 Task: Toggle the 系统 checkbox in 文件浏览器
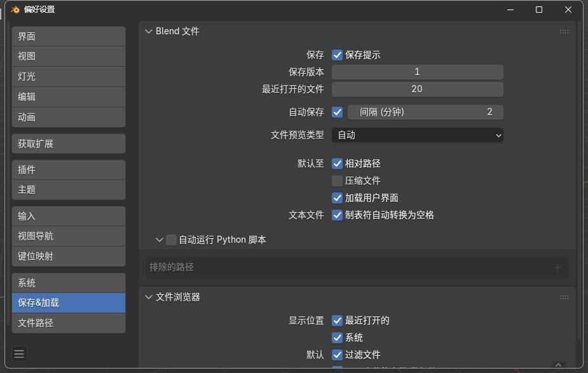(337, 338)
